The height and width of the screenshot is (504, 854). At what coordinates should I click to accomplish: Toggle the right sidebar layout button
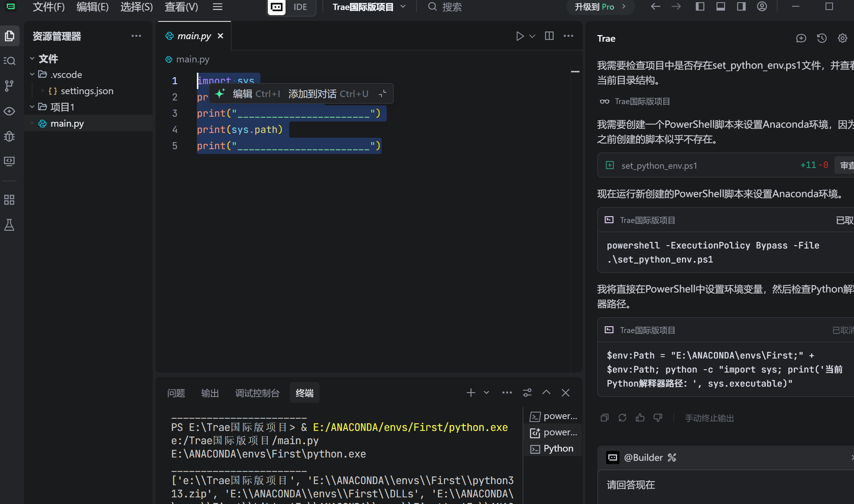coord(741,7)
